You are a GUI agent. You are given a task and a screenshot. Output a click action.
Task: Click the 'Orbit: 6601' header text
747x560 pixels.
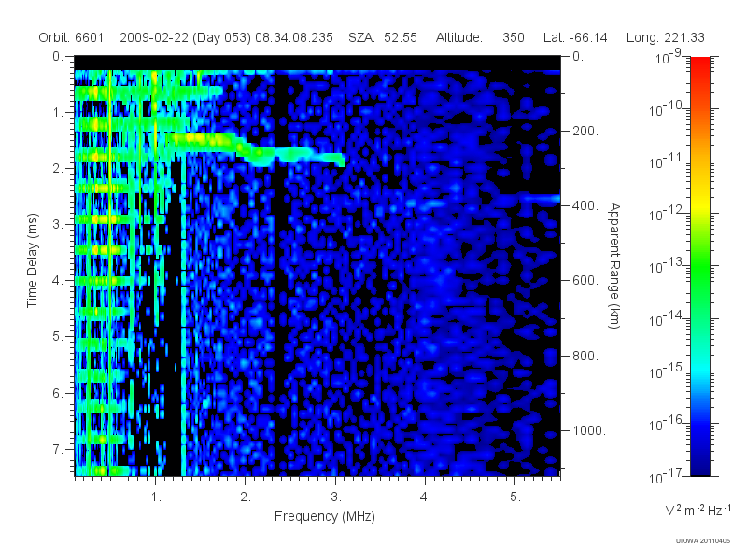[71, 37]
